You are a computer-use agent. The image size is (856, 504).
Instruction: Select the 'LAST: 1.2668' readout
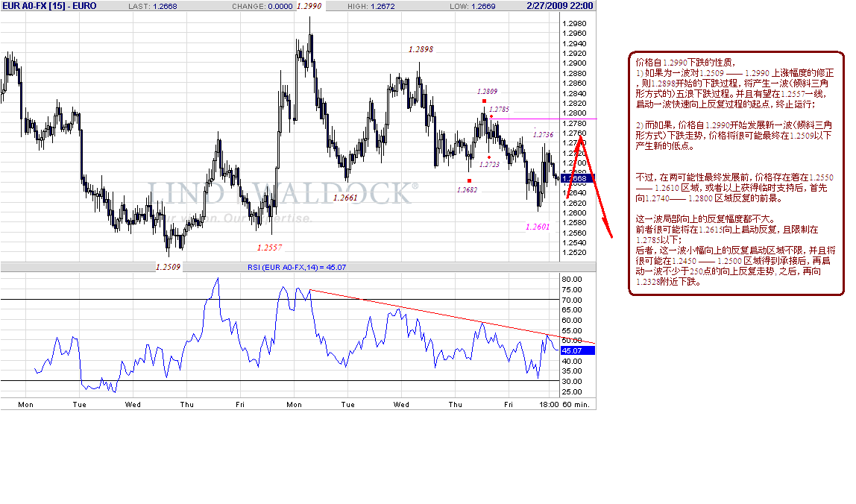click(153, 7)
